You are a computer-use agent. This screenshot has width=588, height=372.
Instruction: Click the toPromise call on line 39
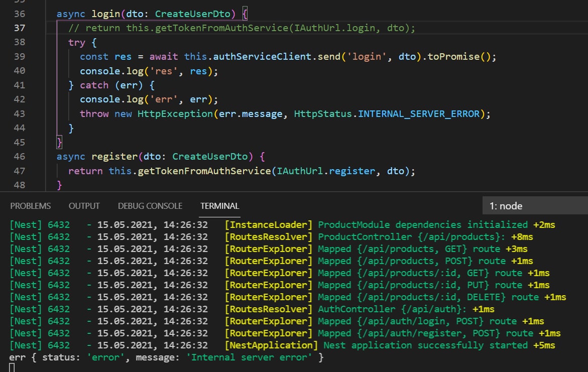pos(452,57)
